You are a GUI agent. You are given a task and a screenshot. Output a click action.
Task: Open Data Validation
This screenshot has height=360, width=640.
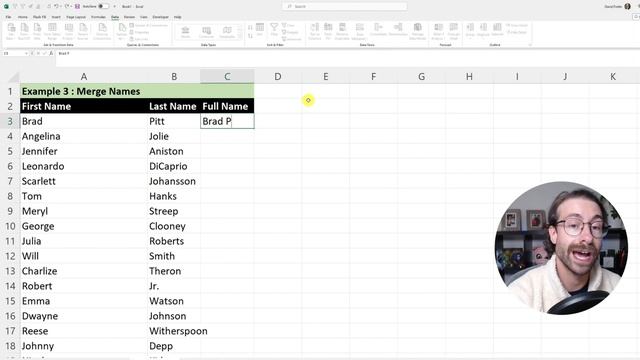(x=360, y=31)
